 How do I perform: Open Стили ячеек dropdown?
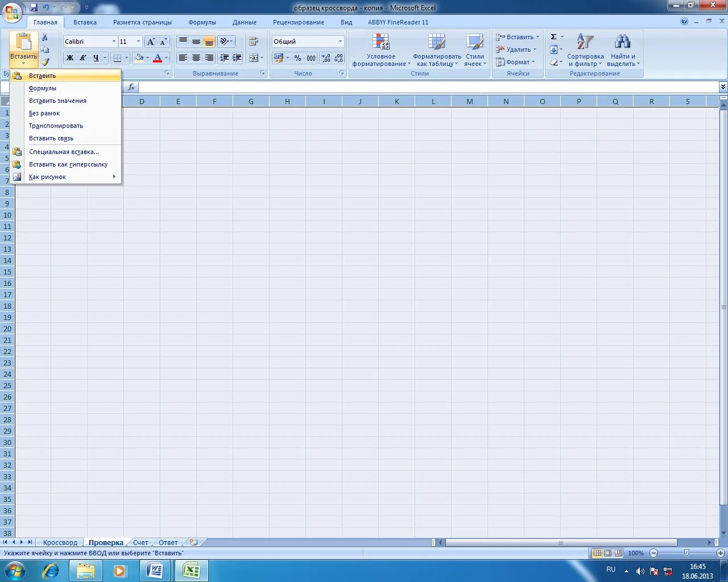coord(475,50)
